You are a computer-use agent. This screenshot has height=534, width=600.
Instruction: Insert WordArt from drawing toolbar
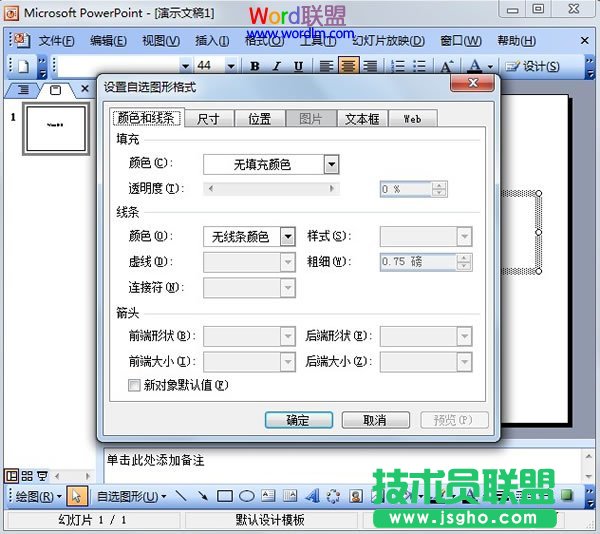tap(312, 496)
